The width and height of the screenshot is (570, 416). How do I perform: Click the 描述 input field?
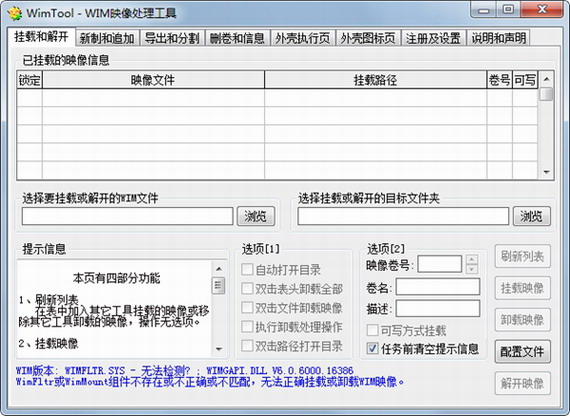click(x=438, y=308)
